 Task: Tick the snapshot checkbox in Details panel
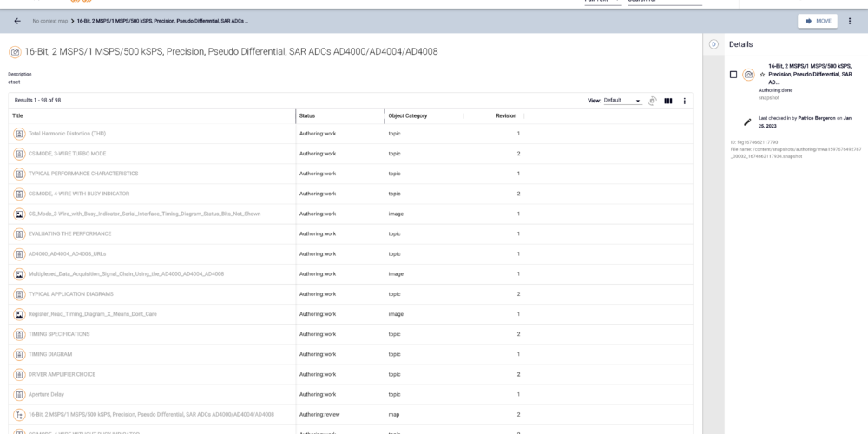point(733,74)
